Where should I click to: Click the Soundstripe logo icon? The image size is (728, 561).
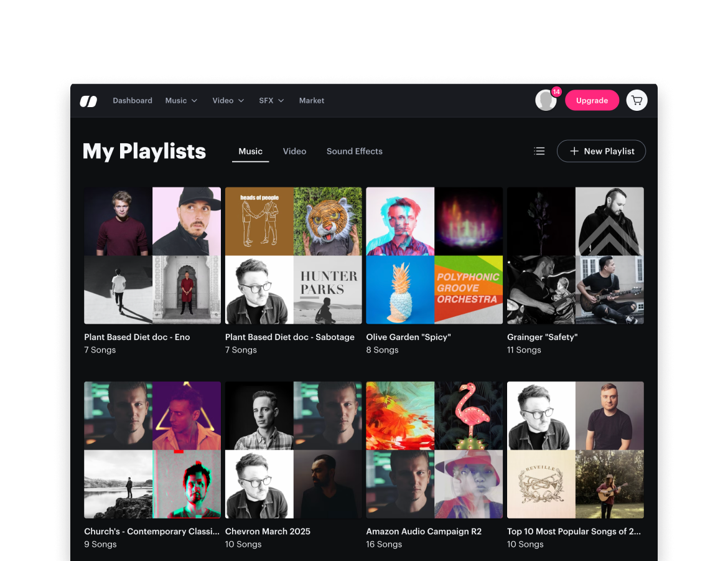88,101
